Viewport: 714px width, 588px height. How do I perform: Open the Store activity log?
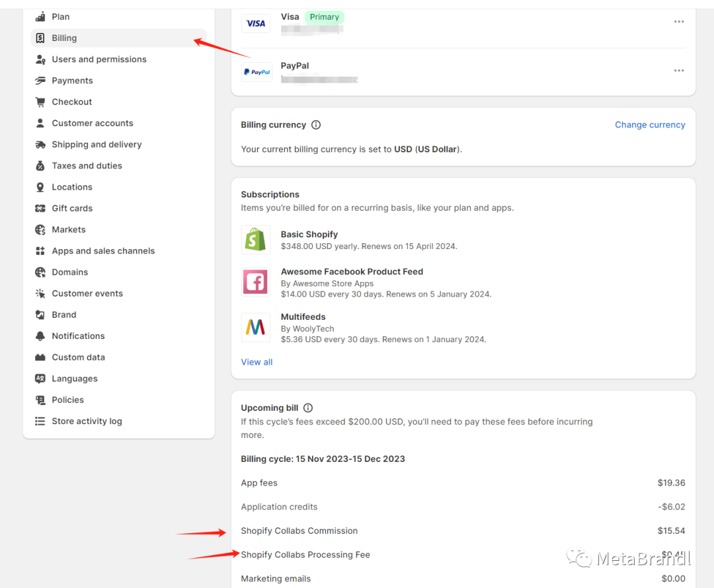(87, 422)
